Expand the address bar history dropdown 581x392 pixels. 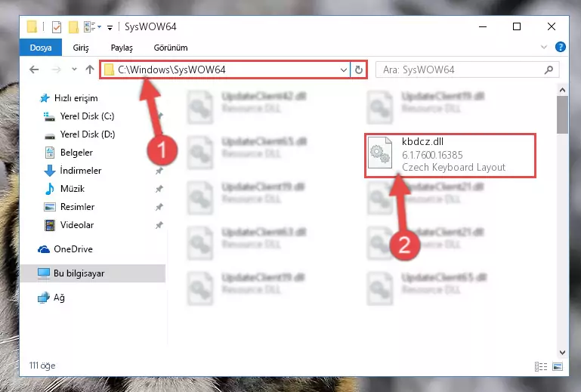point(344,69)
